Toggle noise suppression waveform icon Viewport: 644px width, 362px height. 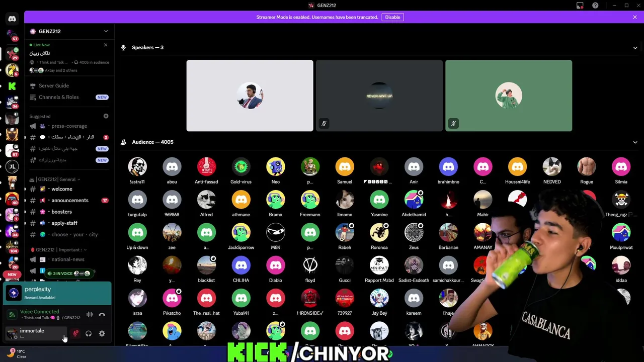(90, 315)
